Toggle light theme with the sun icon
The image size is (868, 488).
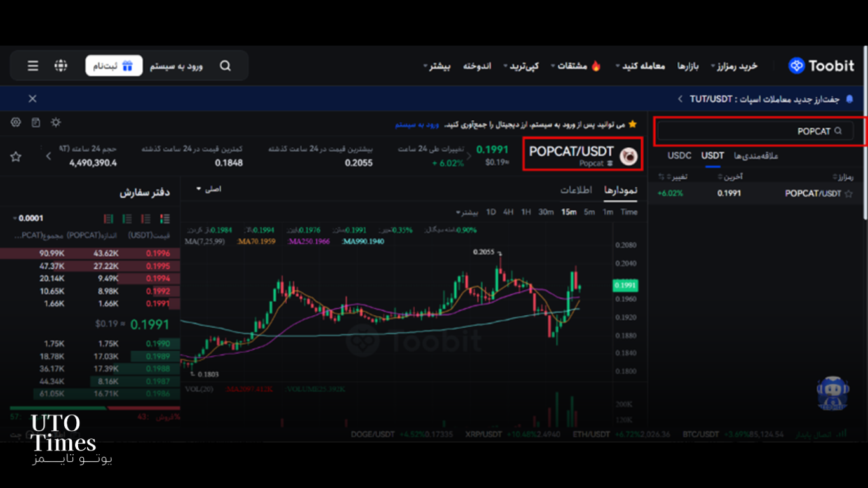[x=56, y=123]
